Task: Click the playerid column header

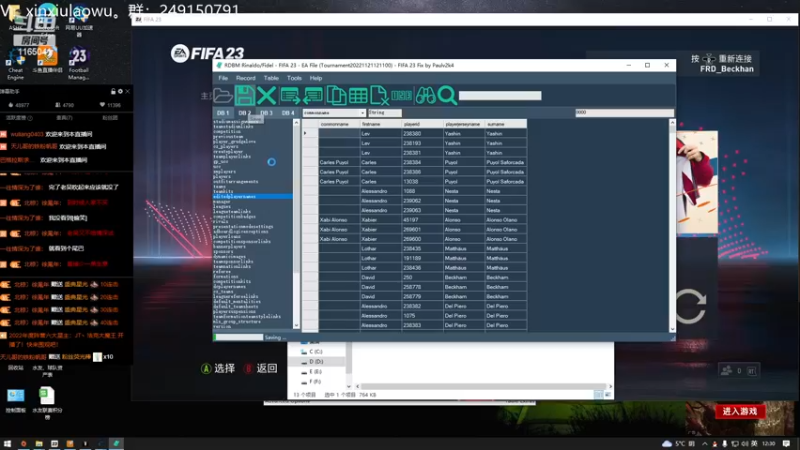Action: 422,124
